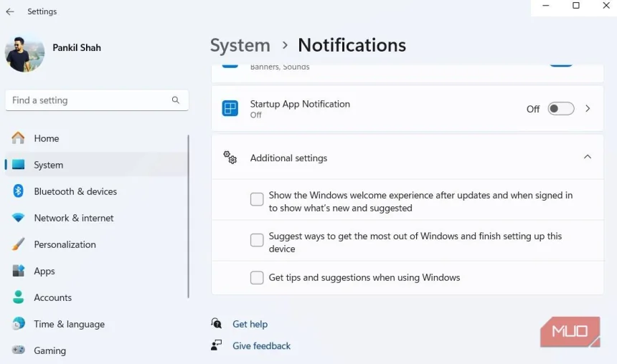617x364 pixels.
Task: Toggle the Startup App Notification switch
Action: (x=560, y=109)
